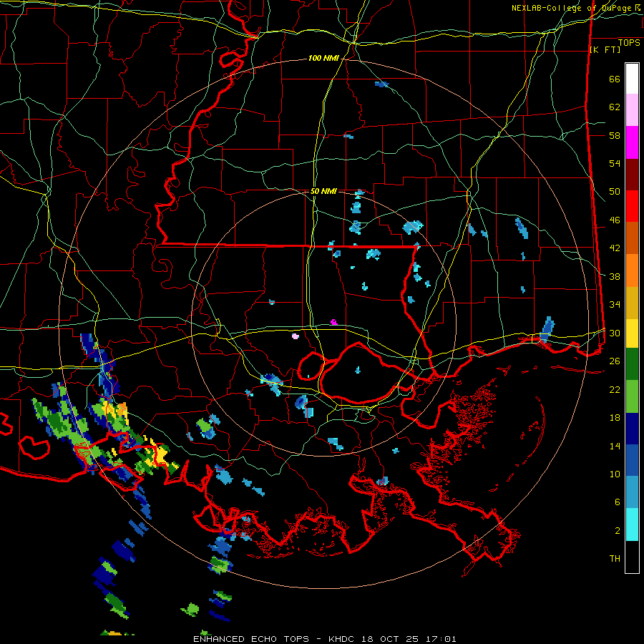Image resolution: width=644 pixels, height=644 pixels.
Task: Choose the dark maroon legend band
Action: [x=632, y=174]
